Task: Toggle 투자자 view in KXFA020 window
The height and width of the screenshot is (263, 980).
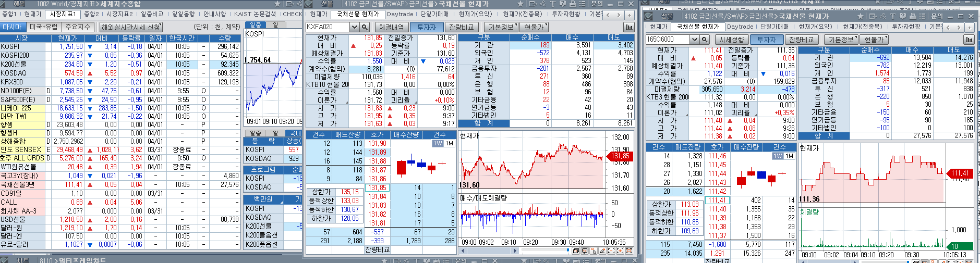Action: tap(427, 27)
